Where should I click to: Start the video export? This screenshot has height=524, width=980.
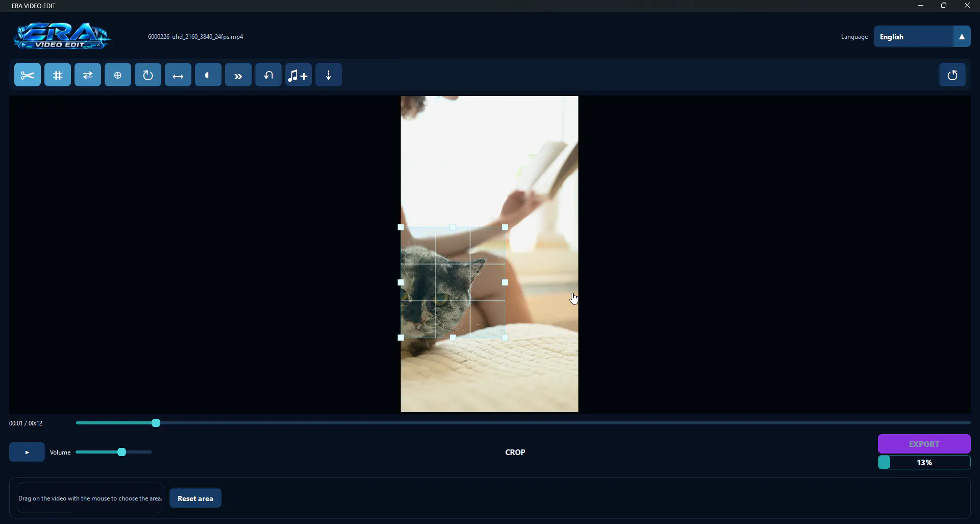click(924, 444)
